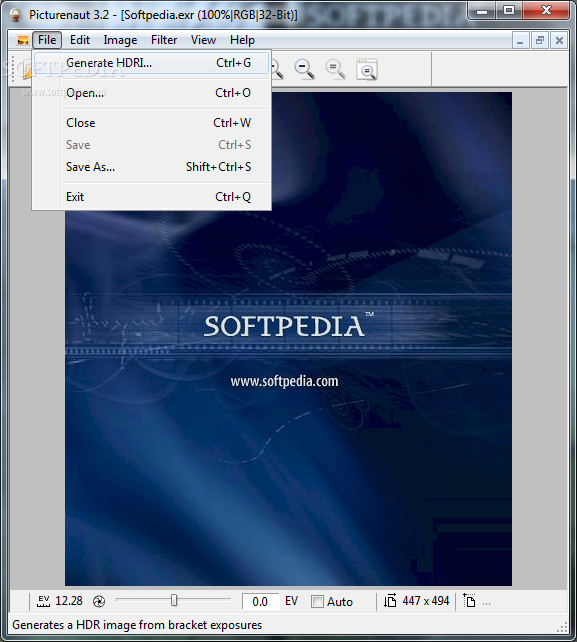Click the Picturenaut app icon in title bar

[x=16, y=15]
